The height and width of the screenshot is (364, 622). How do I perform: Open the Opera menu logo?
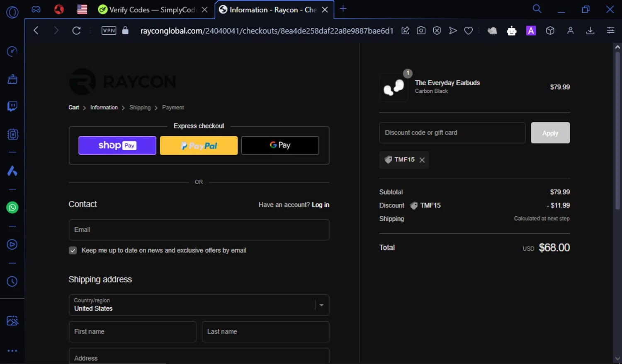pyautogui.click(x=12, y=12)
